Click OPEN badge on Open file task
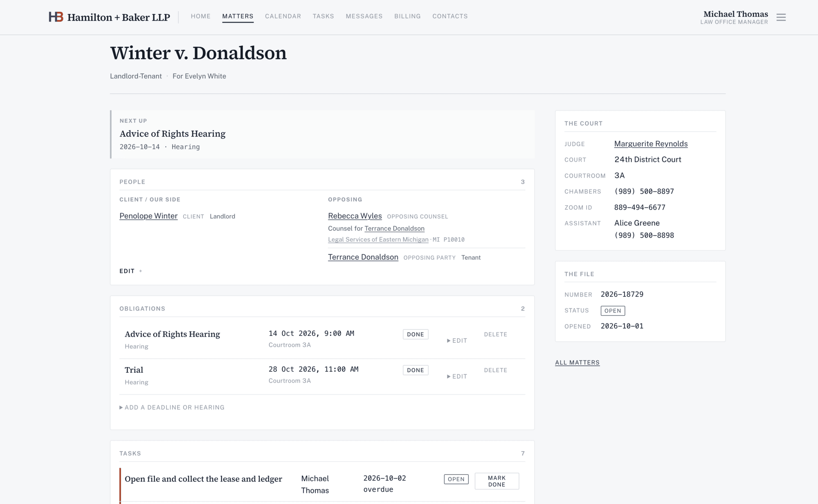This screenshot has height=504, width=818. tap(456, 479)
